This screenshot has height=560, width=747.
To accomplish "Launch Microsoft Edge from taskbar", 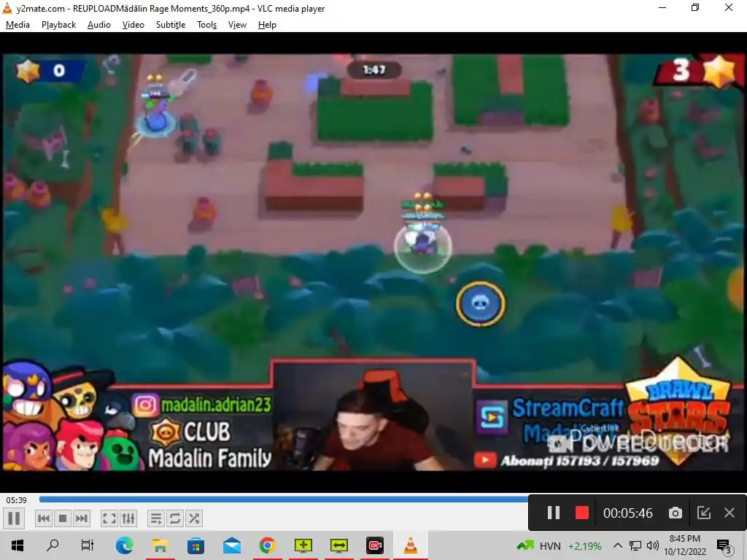I will [124, 545].
